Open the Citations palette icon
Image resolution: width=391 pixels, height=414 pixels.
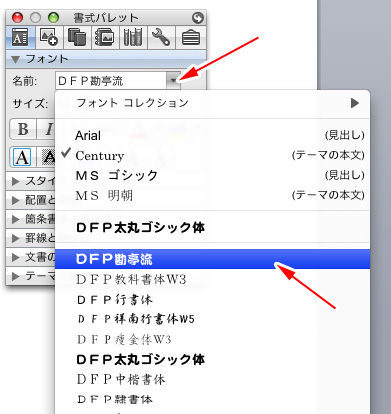click(x=105, y=37)
